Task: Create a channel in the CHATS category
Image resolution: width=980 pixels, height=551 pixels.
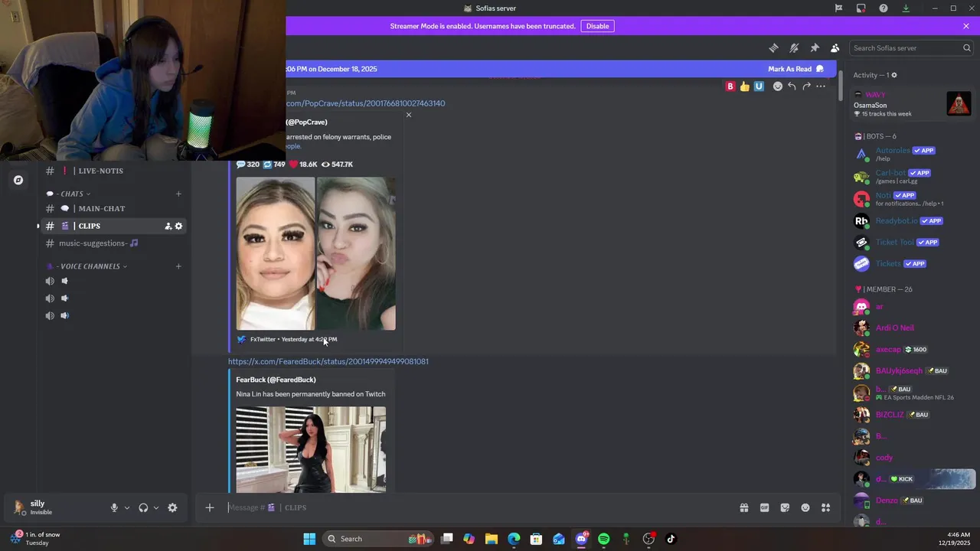Action: (178, 194)
